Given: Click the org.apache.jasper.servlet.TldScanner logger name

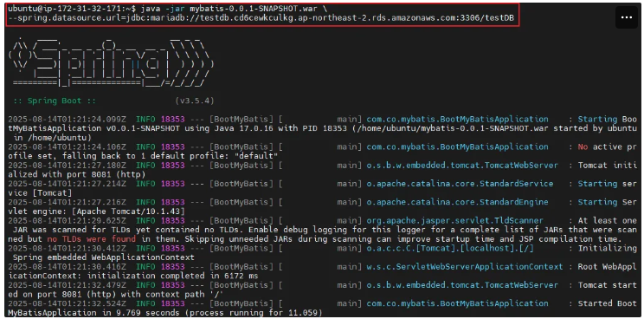Looking at the screenshot, I should [455, 221].
